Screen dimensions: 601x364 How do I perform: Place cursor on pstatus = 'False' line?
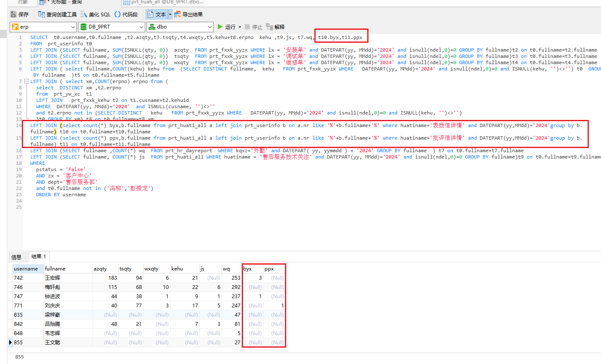click(61, 169)
